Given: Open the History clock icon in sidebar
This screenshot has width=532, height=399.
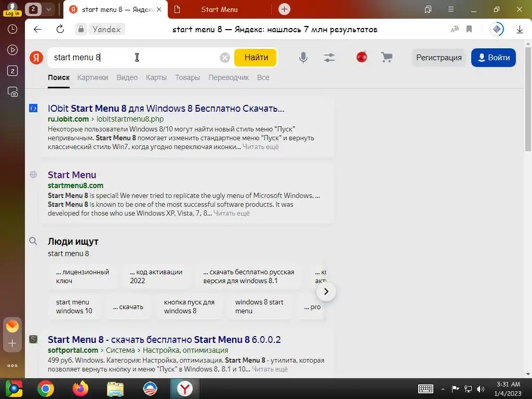Looking at the screenshot, I should tap(12, 29).
